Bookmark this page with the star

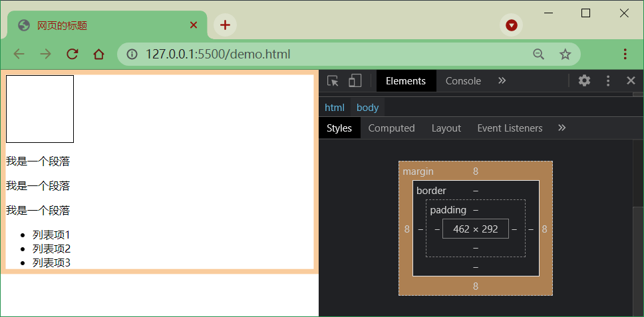coord(565,54)
